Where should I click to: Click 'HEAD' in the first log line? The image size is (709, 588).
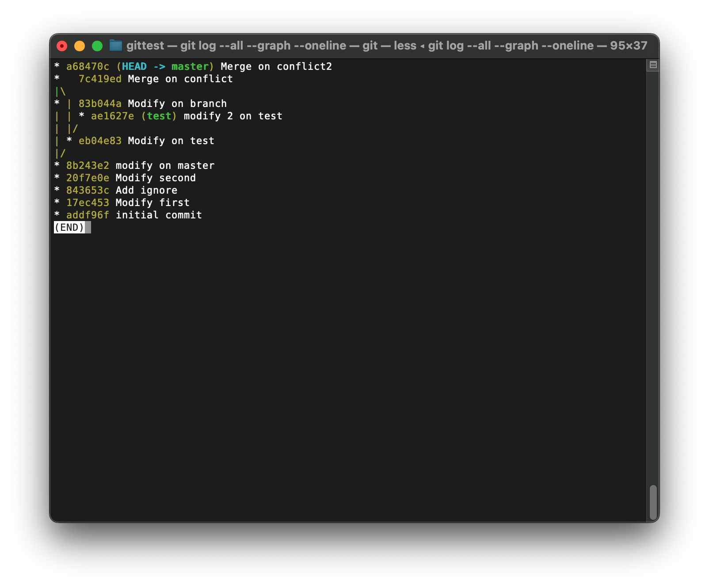click(134, 66)
